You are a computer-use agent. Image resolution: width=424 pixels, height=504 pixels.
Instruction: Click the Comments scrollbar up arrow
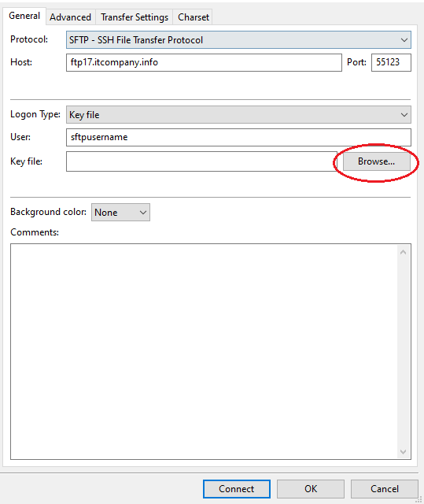(x=403, y=252)
